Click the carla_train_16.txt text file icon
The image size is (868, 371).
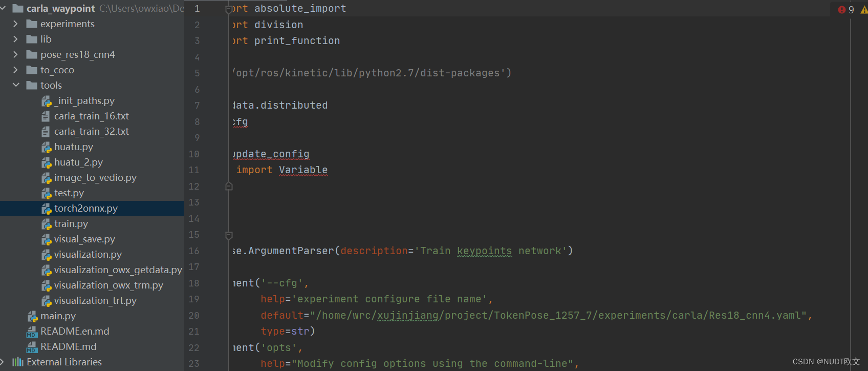click(46, 116)
